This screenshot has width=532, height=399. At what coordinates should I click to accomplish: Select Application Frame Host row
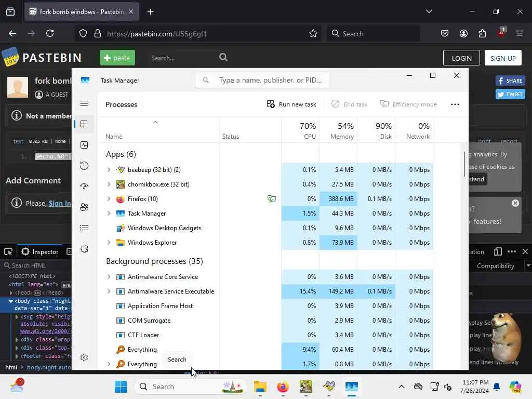tap(265, 306)
